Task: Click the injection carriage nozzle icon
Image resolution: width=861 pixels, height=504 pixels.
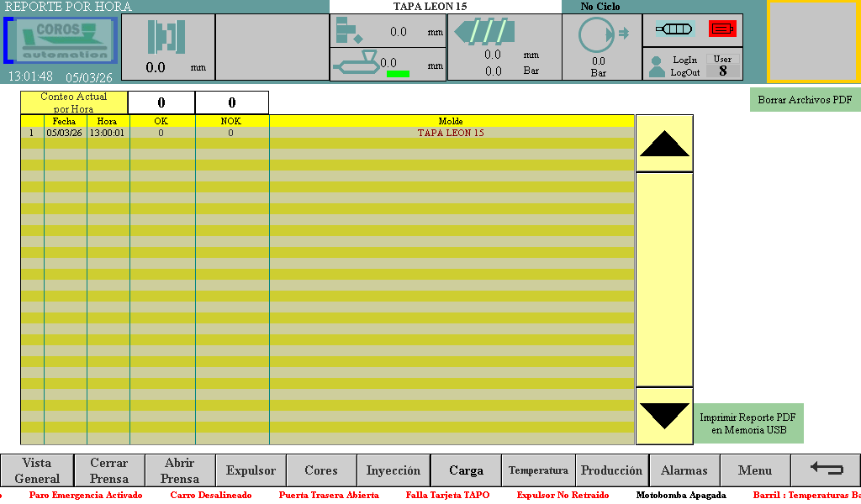Action: [357, 60]
